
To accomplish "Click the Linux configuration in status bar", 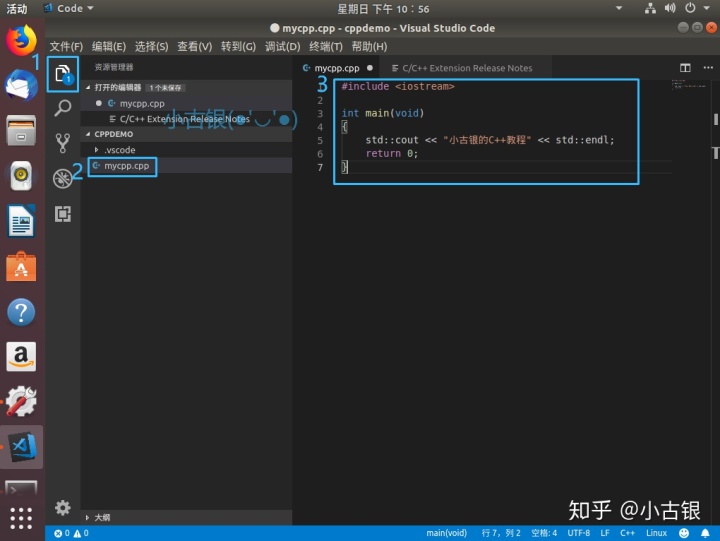I will pos(656,533).
